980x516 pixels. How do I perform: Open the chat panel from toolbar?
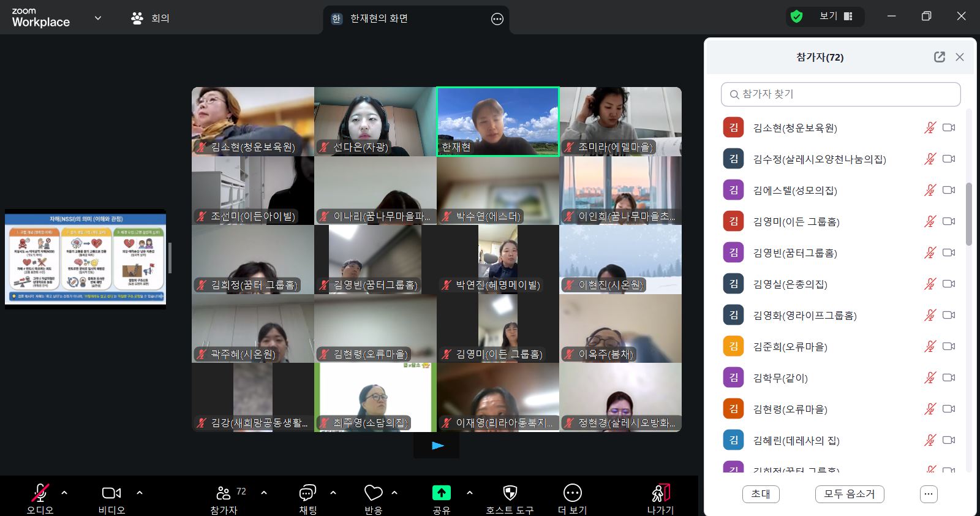coord(307,493)
